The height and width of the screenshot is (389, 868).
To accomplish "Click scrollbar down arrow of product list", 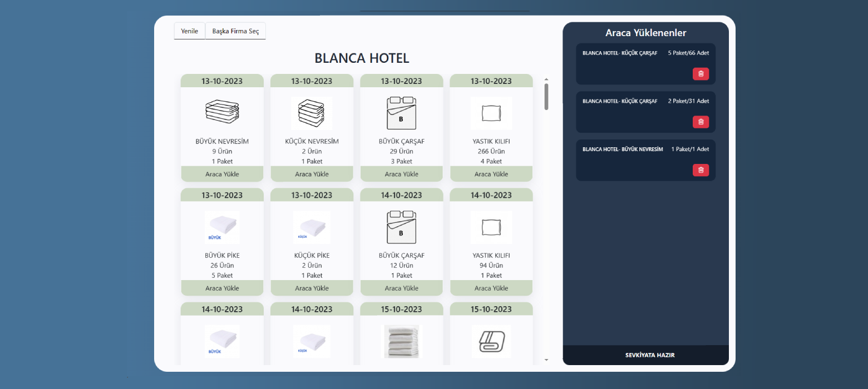I will [546, 360].
